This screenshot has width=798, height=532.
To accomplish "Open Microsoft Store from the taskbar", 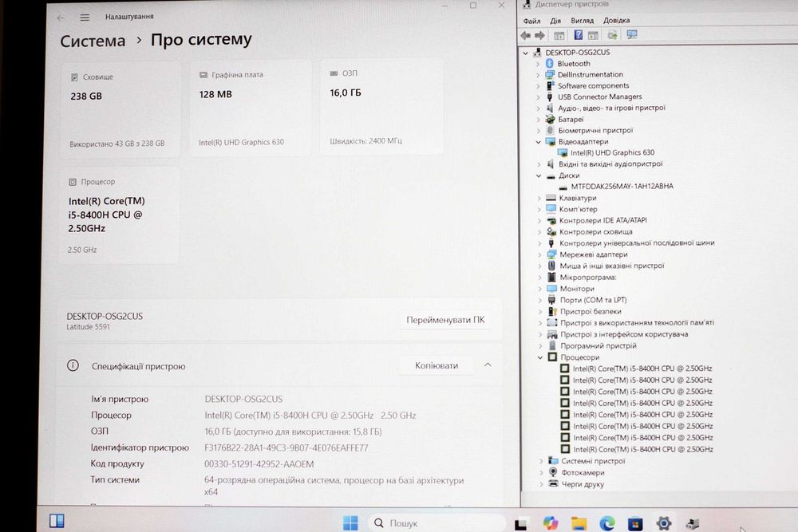I will pyautogui.click(x=635, y=523).
